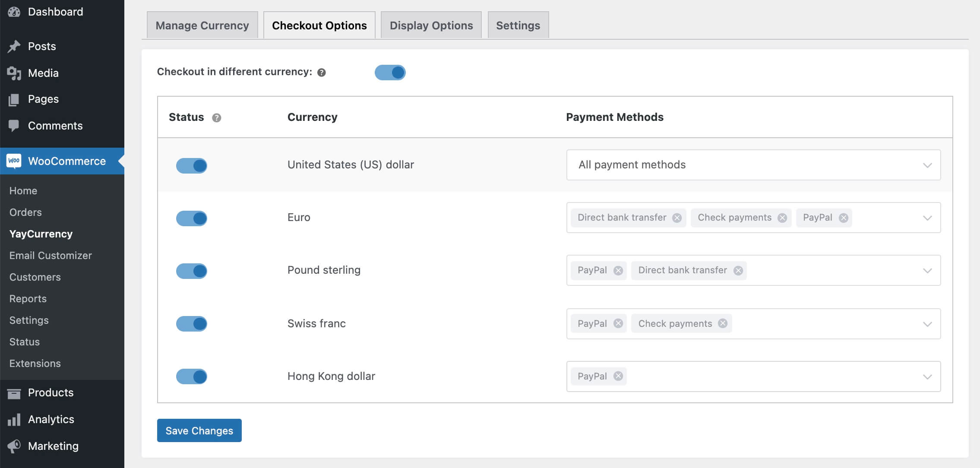Expand the Pound sterling payment methods dropdown

click(926, 271)
